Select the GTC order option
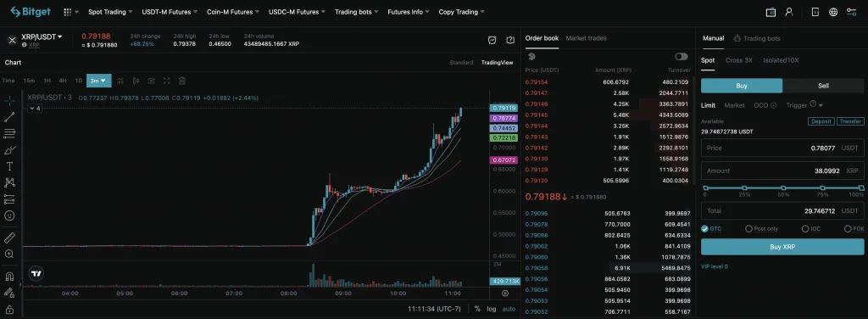This screenshot has height=319, width=868. tap(711, 229)
